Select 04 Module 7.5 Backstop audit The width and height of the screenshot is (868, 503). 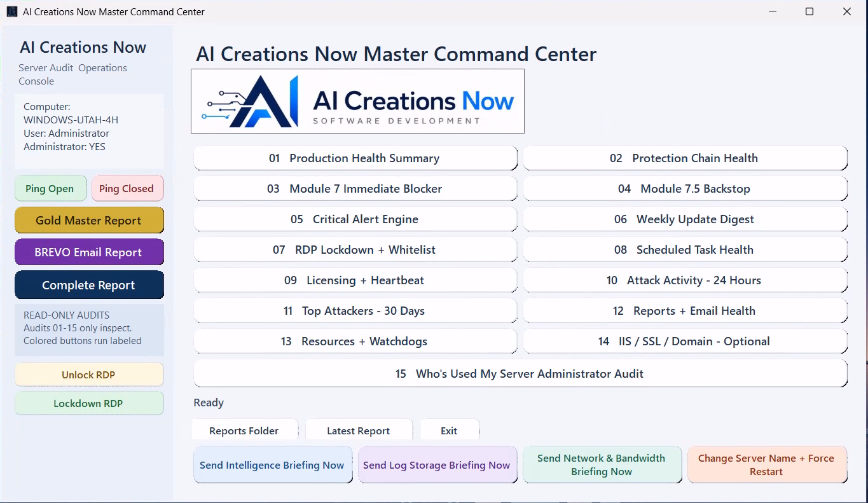tap(685, 189)
